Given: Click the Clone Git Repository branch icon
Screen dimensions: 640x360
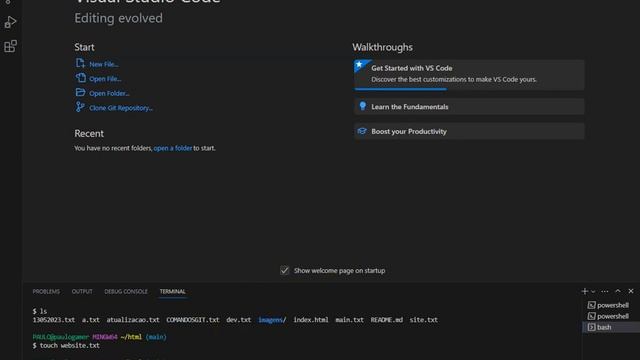Looking at the screenshot, I should coord(80,107).
